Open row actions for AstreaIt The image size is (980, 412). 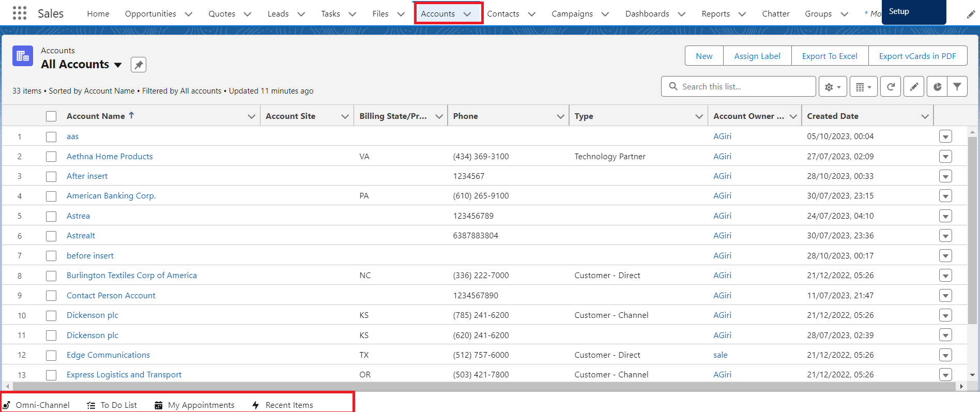coord(945,236)
